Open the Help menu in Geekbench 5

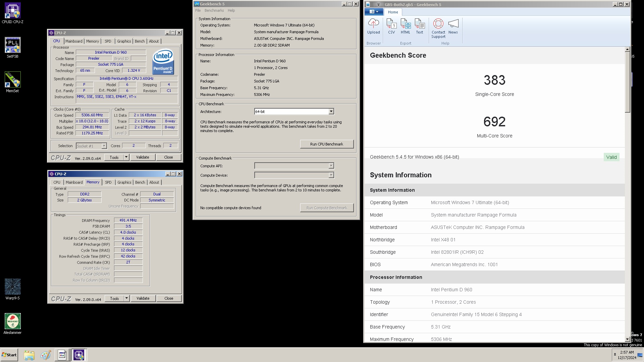tap(231, 10)
